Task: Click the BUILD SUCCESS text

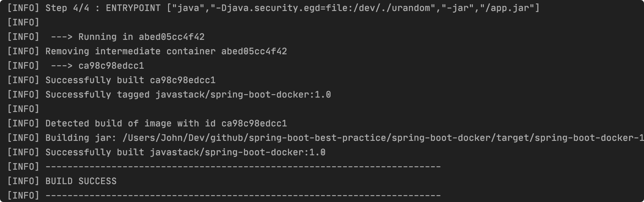Action: (81, 181)
